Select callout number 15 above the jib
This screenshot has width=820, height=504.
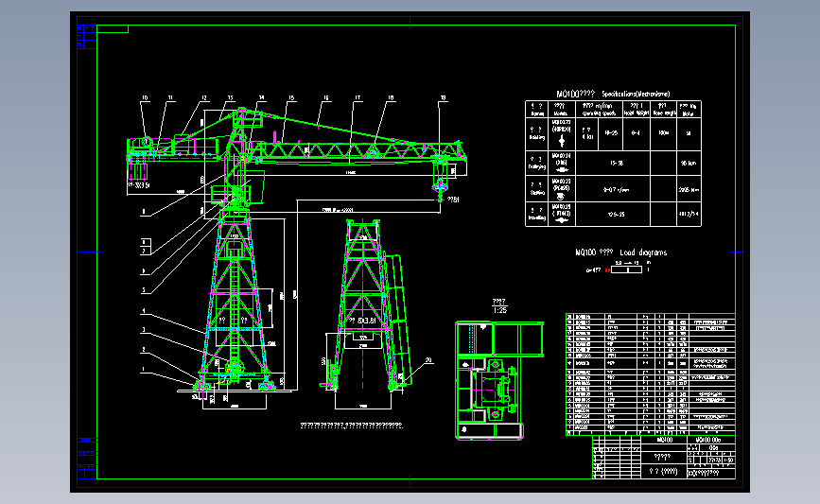291,97
